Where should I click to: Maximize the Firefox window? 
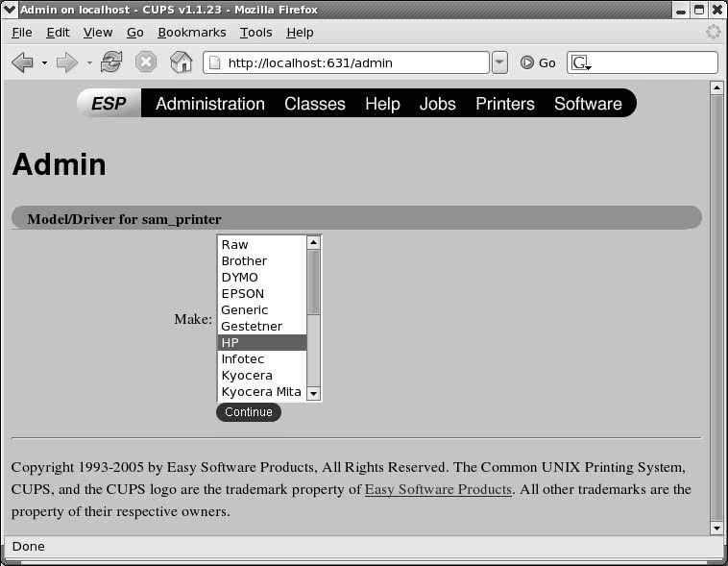699,10
